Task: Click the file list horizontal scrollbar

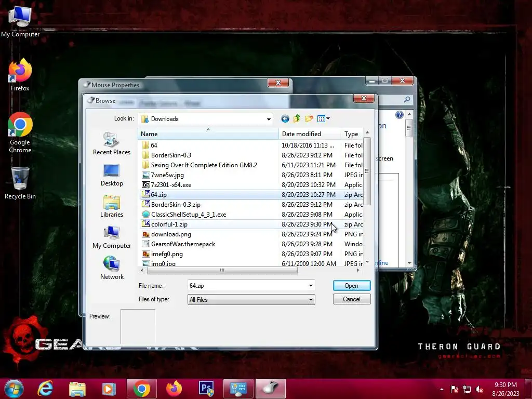Action: tap(222, 270)
